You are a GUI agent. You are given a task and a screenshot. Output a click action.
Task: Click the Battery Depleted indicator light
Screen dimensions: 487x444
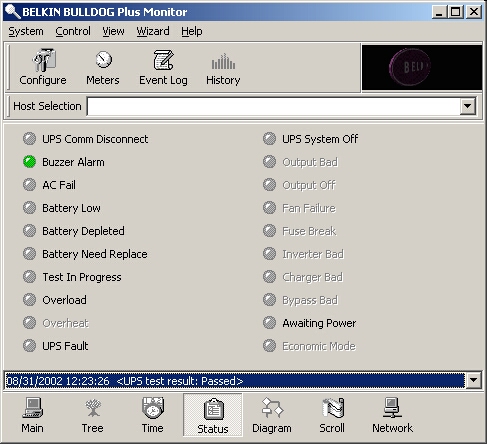[x=29, y=231]
